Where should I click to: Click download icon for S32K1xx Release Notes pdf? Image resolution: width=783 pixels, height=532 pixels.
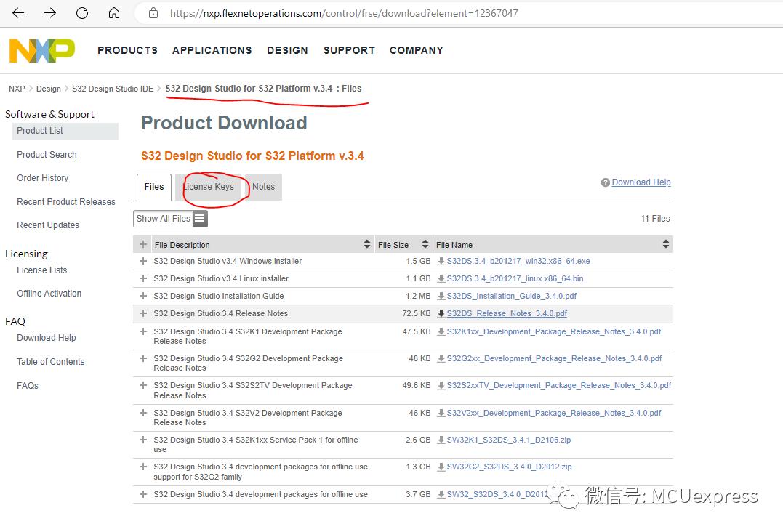(441, 332)
